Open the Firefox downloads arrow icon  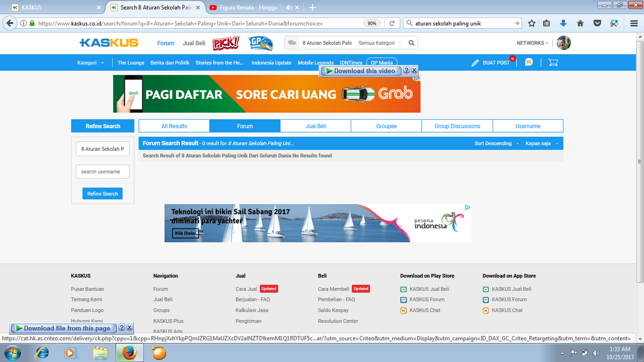pos(563,23)
